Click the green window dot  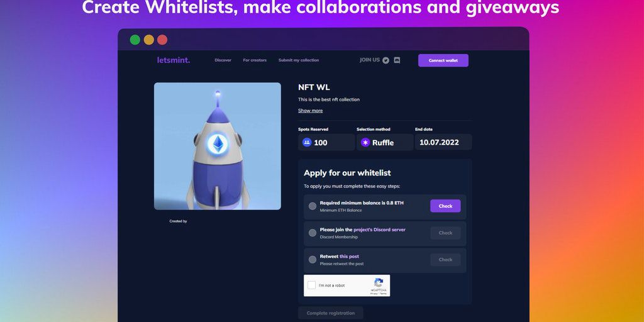point(135,40)
